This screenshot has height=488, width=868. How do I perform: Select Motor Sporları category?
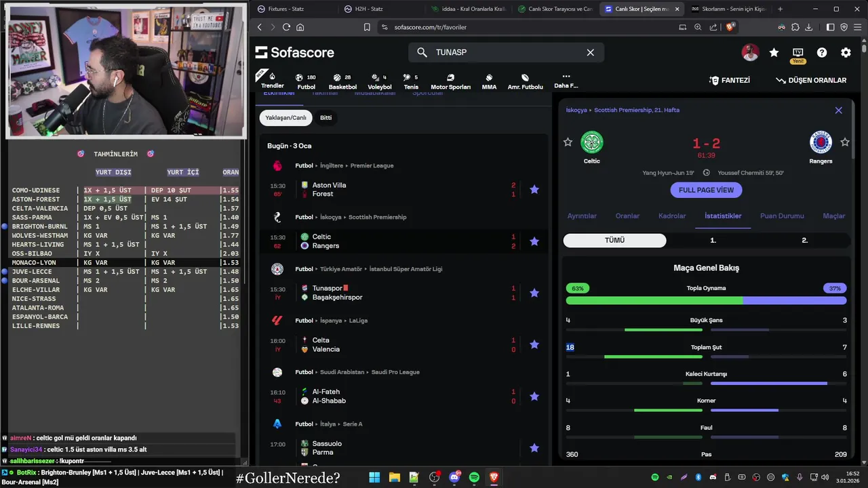[450, 81]
